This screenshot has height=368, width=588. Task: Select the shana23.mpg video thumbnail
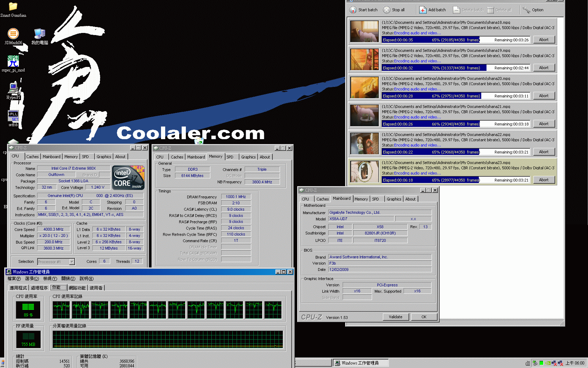tap(364, 172)
